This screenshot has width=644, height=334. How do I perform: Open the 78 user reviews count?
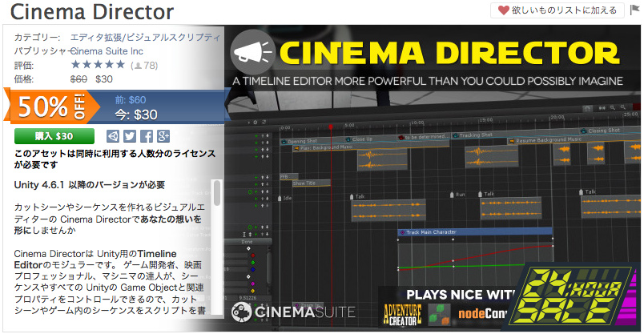click(144, 66)
